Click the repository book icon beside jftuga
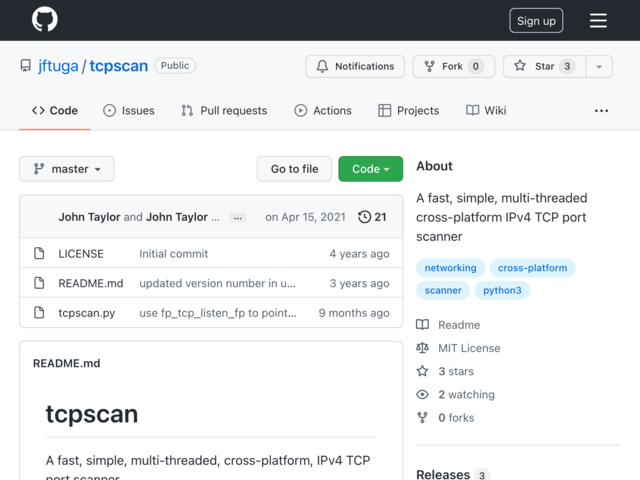 point(26,66)
